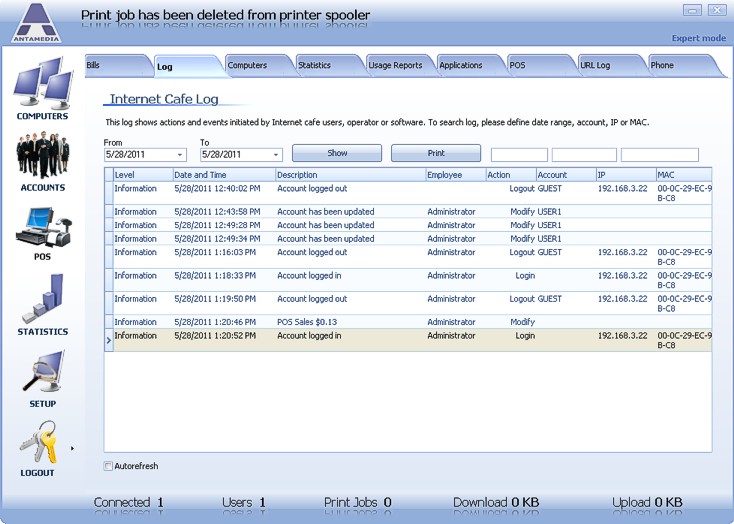Sort by the Description column header
Screen dimensions: 734x524
[x=351, y=175]
